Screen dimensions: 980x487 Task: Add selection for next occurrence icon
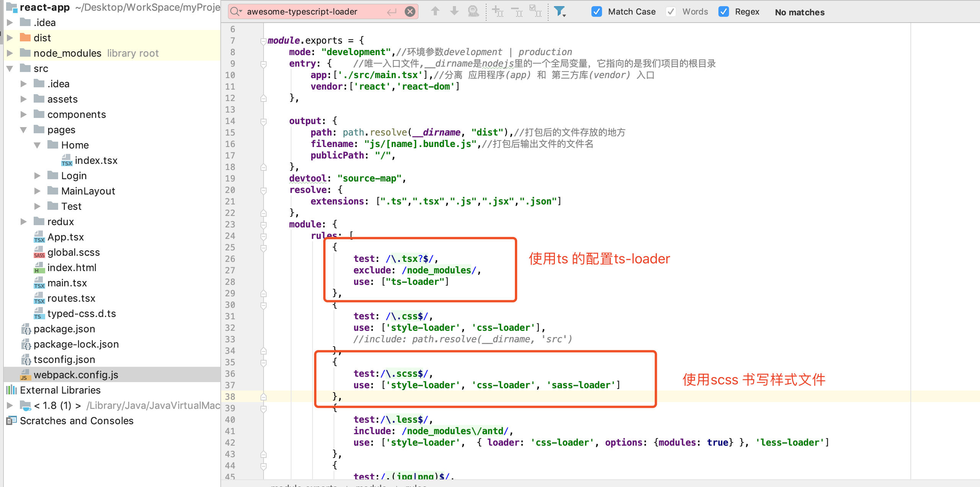[x=498, y=11]
